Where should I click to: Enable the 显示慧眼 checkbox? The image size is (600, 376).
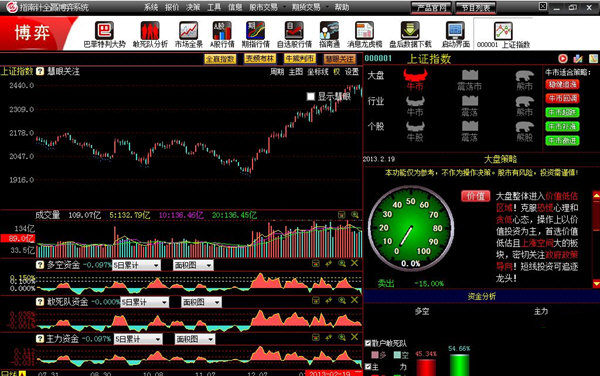click(x=311, y=96)
